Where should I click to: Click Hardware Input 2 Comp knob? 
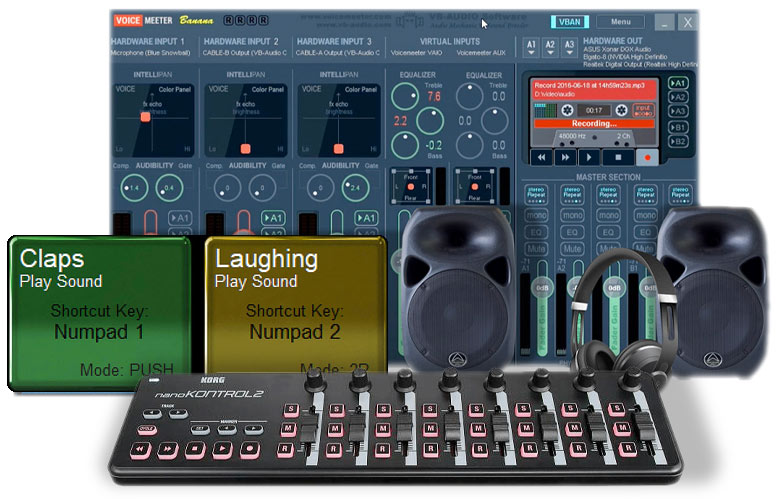[x=227, y=188]
